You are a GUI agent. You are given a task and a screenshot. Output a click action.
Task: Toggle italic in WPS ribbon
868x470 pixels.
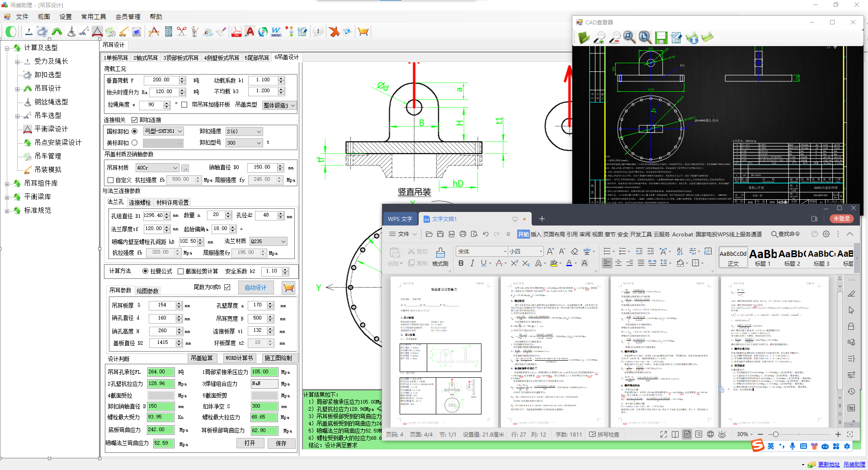click(x=472, y=263)
